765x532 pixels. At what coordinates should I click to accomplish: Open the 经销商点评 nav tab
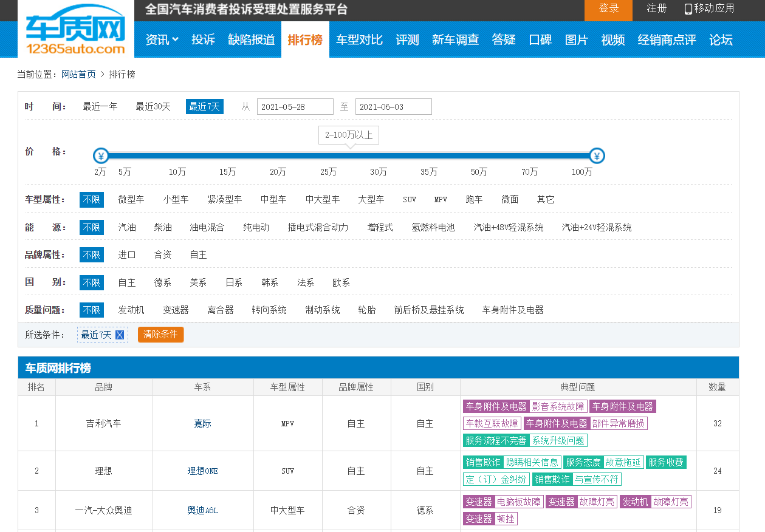(667, 39)
